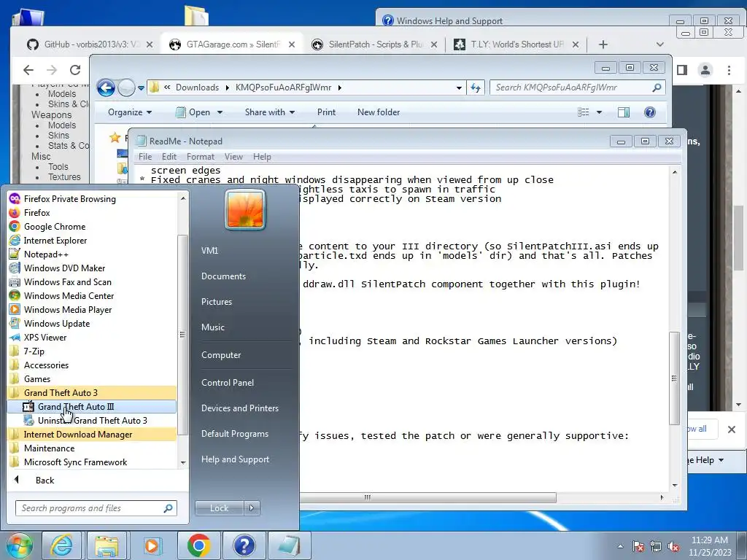Click the Explorer help icon
Screen dimensions: 747x560
tap(650, 112)
